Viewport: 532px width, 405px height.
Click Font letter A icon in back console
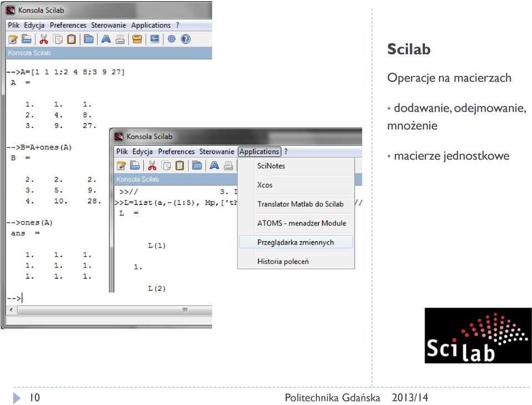click(x=106, y=39)
